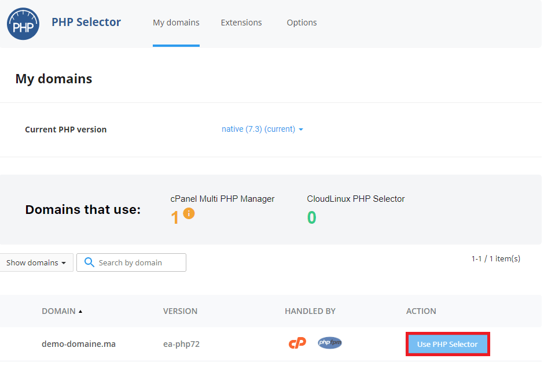Switch to the Options tab

tap(302, 23)
